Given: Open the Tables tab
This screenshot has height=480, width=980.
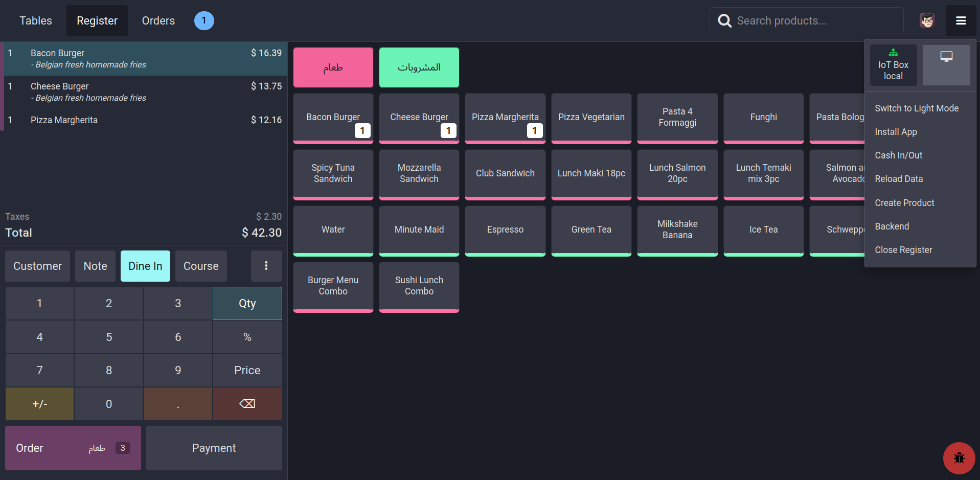Looking at the screenshot, I should 36,21.
